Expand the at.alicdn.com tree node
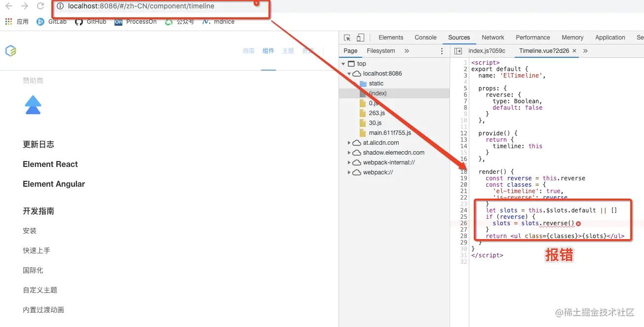Image resolution: width=644 pixels, height=327 pixels. 349,143
